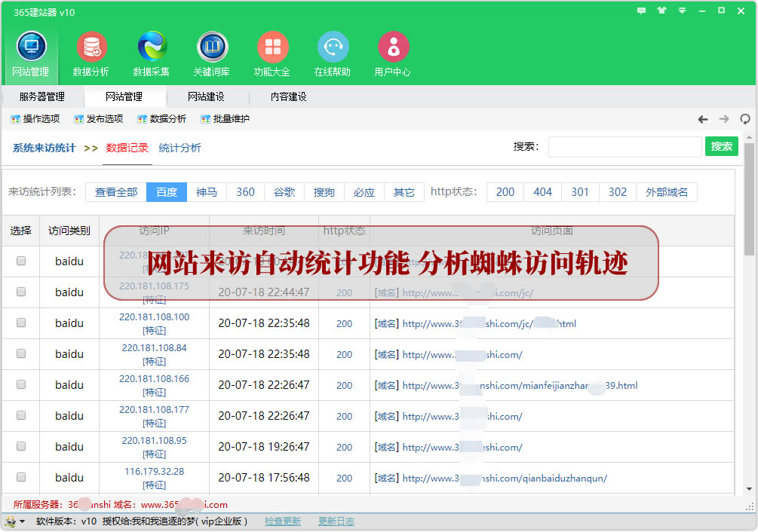Click the scrollbar up arrow
The width and height of the screenshot is (758, 532).
(x=749, y=137)
